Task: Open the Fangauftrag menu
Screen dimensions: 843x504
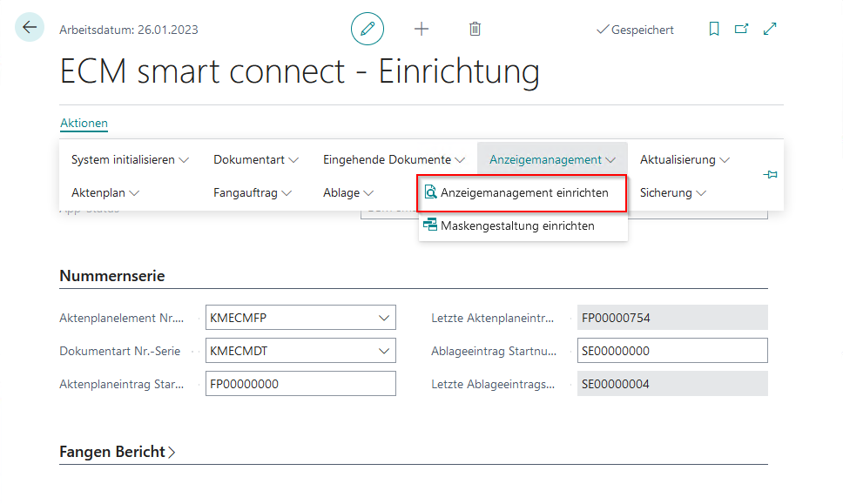Action: pyautogui.click(x=253, y=193)
